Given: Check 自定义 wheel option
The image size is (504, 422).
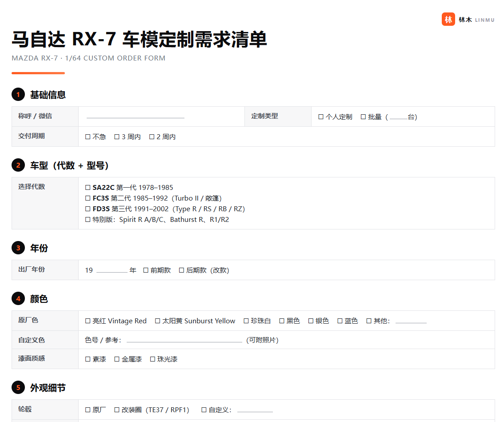Looking at the screenshot, I should pos(204,410).
